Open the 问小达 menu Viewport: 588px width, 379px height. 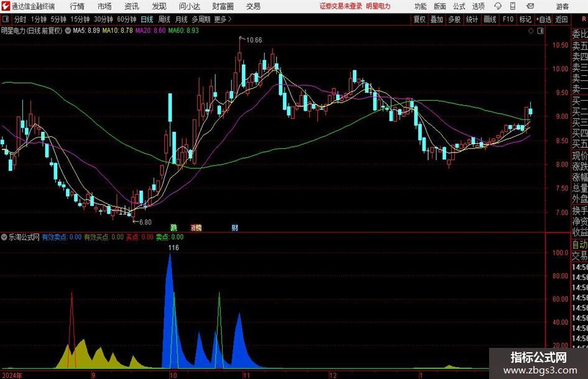189,6
